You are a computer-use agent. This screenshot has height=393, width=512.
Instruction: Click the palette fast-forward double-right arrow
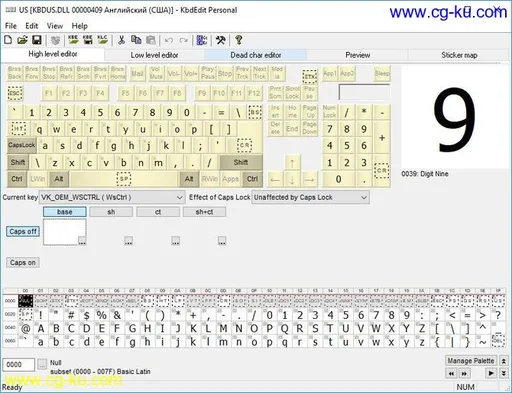click(464, 373)
